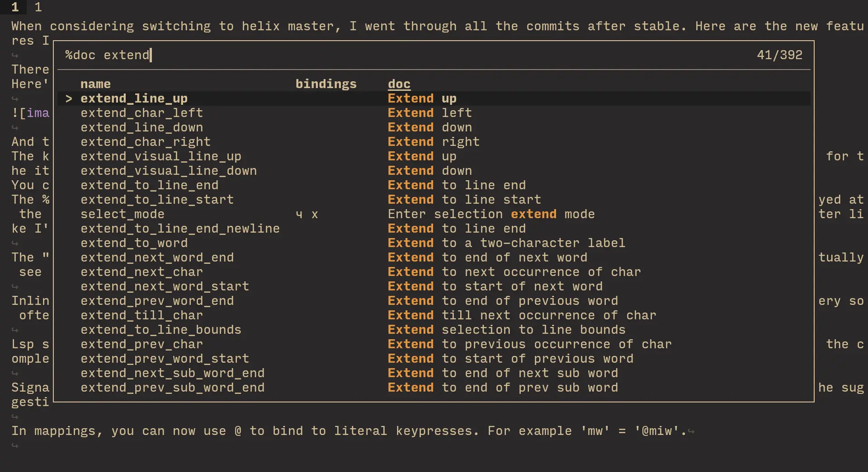Screen dimensions: 868x472
Task: Select the extend_to_line_end_newline entry
Action: 180,229
